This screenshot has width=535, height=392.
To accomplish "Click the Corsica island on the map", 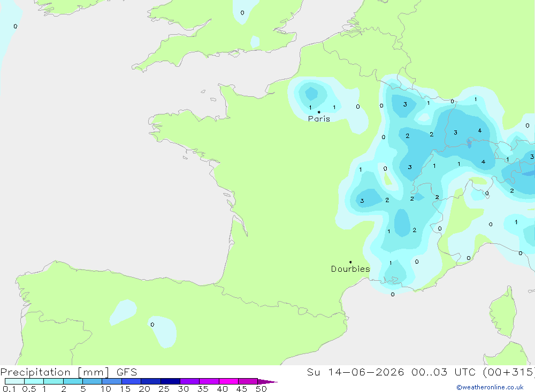I will pyautogui.click(x=503, y=312).
